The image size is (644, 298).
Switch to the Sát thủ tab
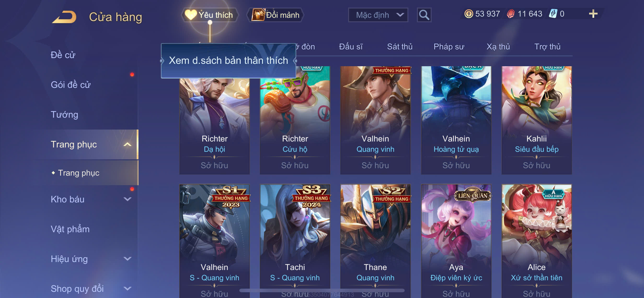[400, 47]
